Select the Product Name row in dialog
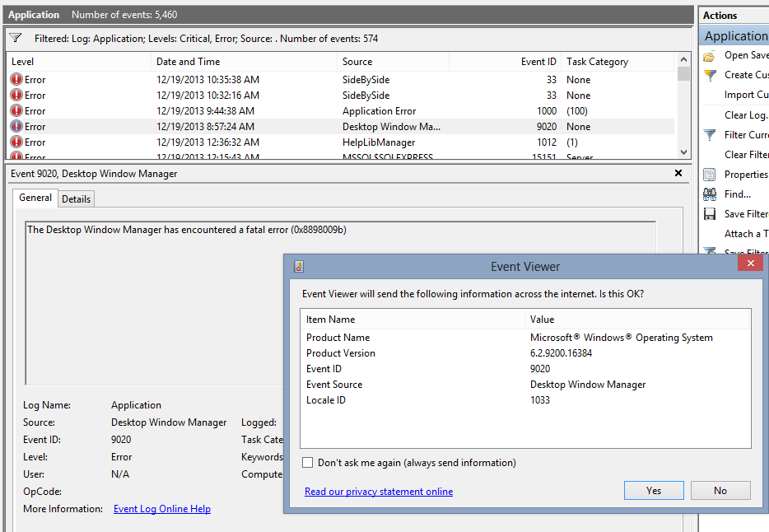The image size is (769, 532). (x=525, y=338)
